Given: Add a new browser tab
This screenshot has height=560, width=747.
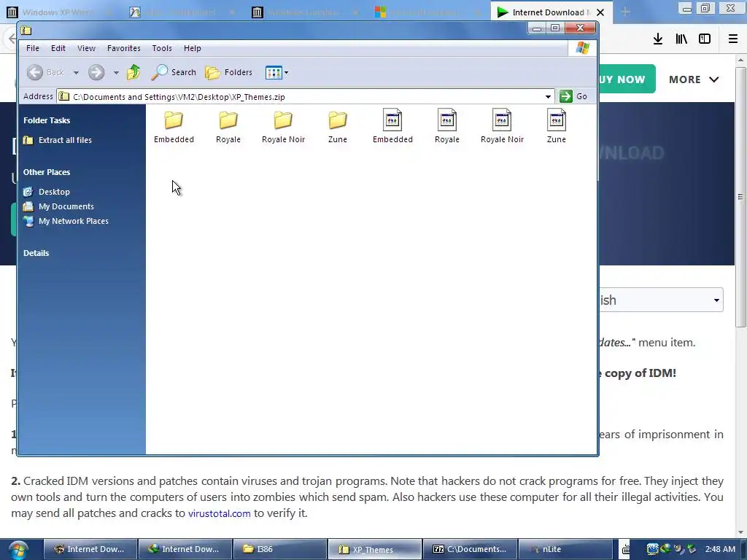Looking at the screenshot, I should click(x=625, y=12).
